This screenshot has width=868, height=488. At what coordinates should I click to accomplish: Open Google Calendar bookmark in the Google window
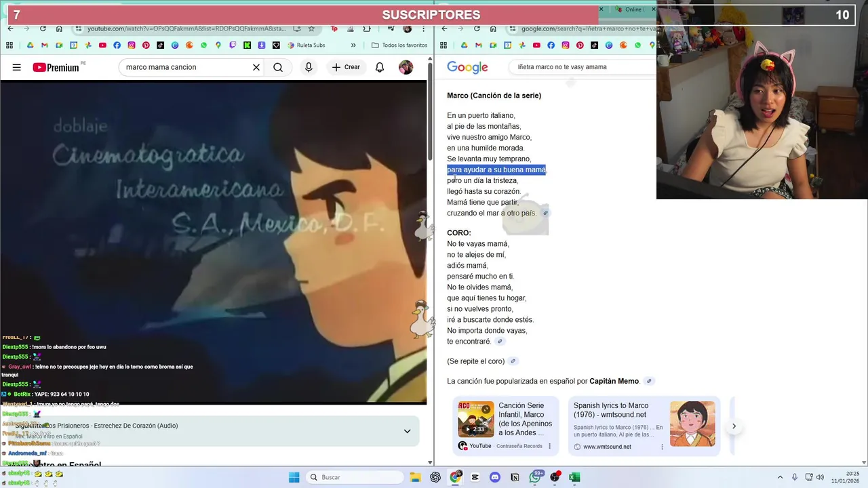click(x=507, y=45)
